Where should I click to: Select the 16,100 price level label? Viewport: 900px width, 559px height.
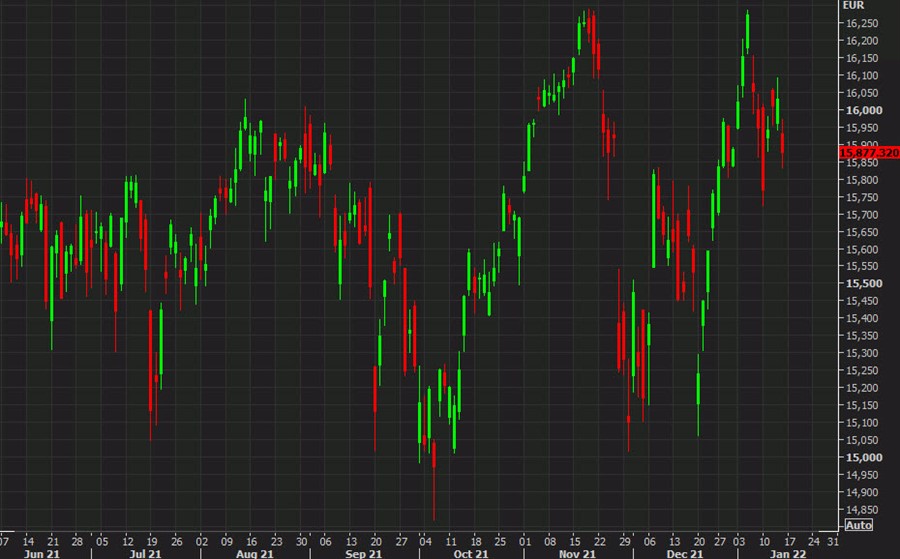[862, 75]
